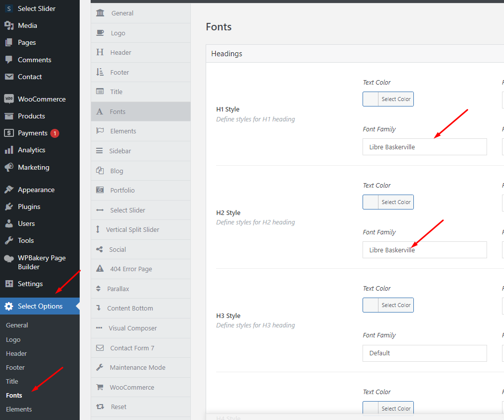Click the WooCommerce cart icon in options panel
The height and width of the screenshot is (420, 504).
point(100,387)
